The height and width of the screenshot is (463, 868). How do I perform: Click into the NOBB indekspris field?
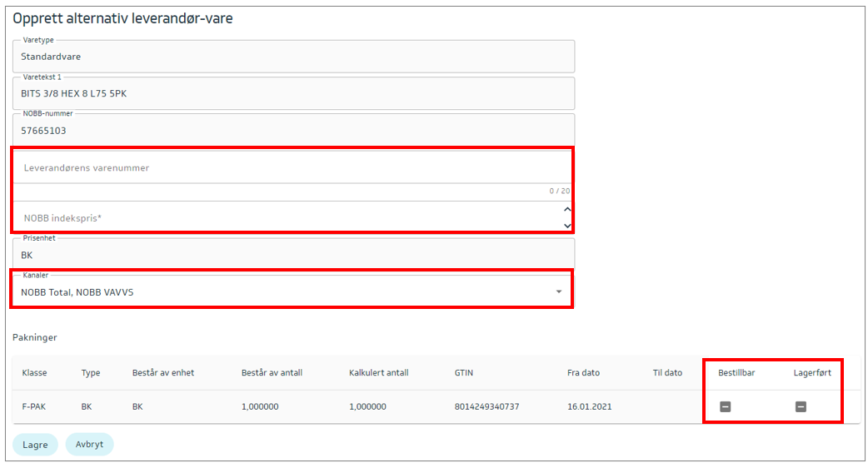(x=283, y=218)
